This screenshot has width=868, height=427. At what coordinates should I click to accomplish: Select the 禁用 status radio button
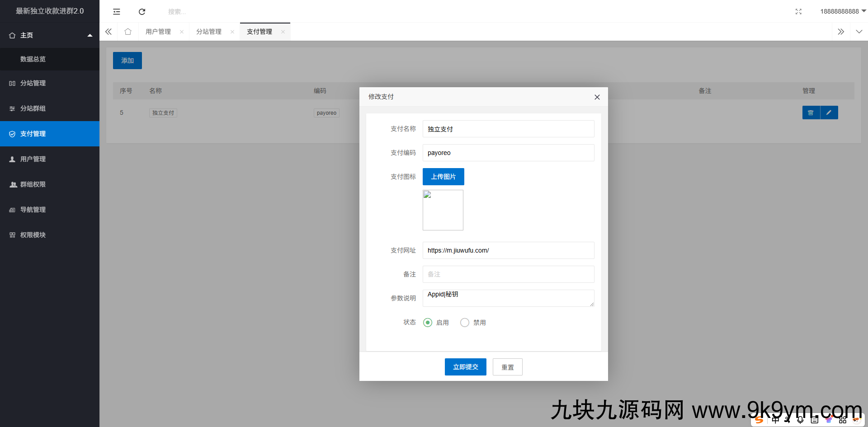464,323
